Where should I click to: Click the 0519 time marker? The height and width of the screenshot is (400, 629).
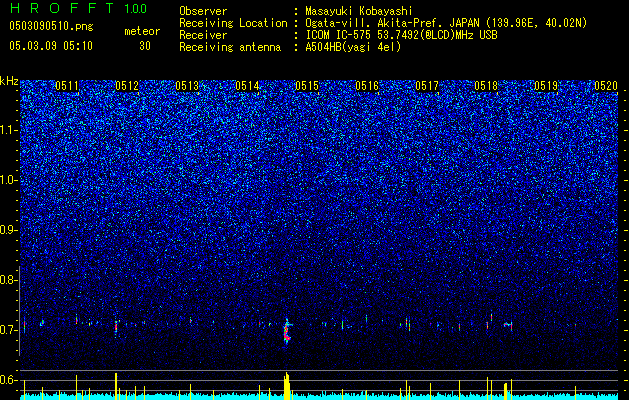point(546,86)
